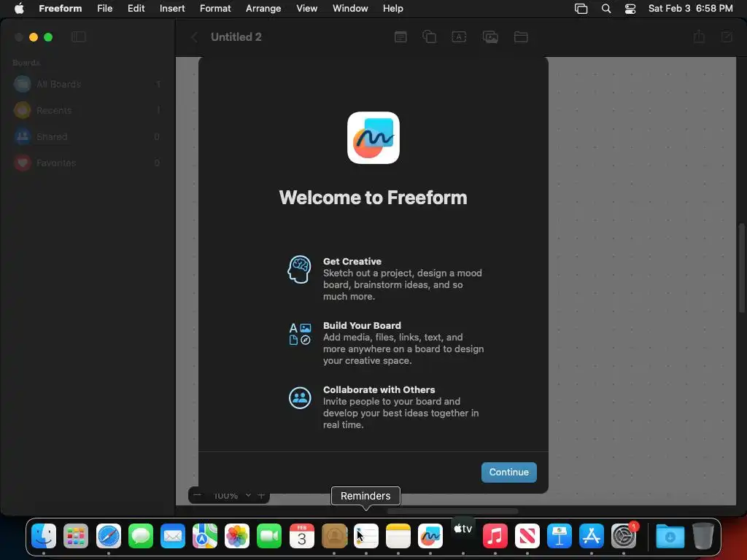This screenshot has height=560, width=747.
Task: Open Reminders from the Dock
Action: click(x=366, y=536)
